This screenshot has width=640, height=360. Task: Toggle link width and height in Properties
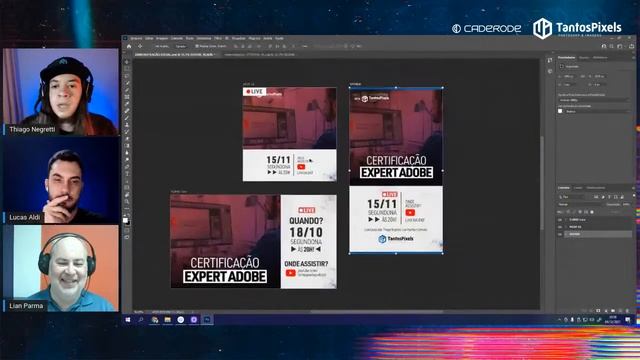pyautogui.click(x=583, y=76)
